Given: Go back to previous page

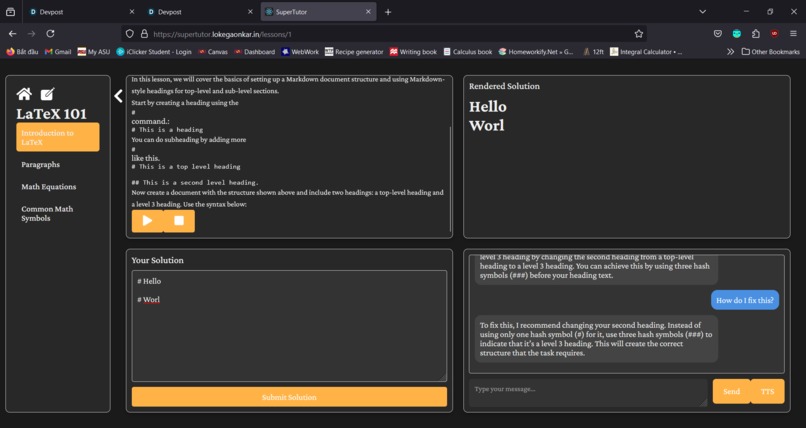Looking at the screenshot, I should coord(12,33).
